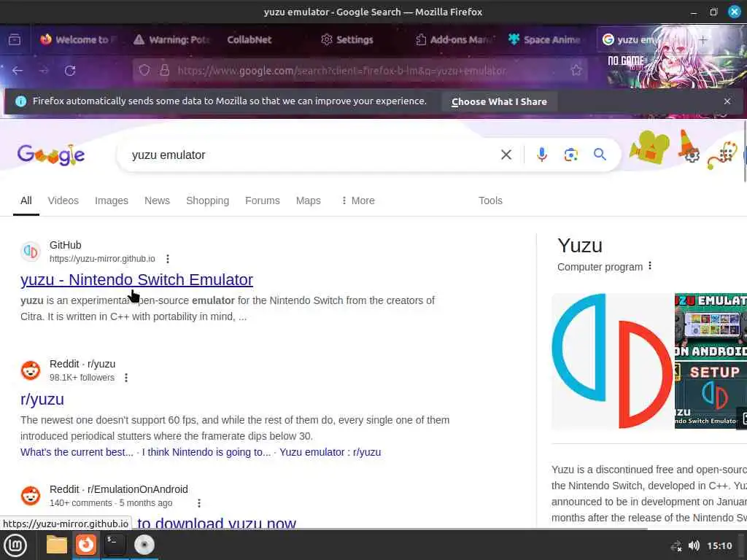Image resolution: width=747 pixels, height=560 pixels.
Task: Select the News search filter
Action: point(158,201)
